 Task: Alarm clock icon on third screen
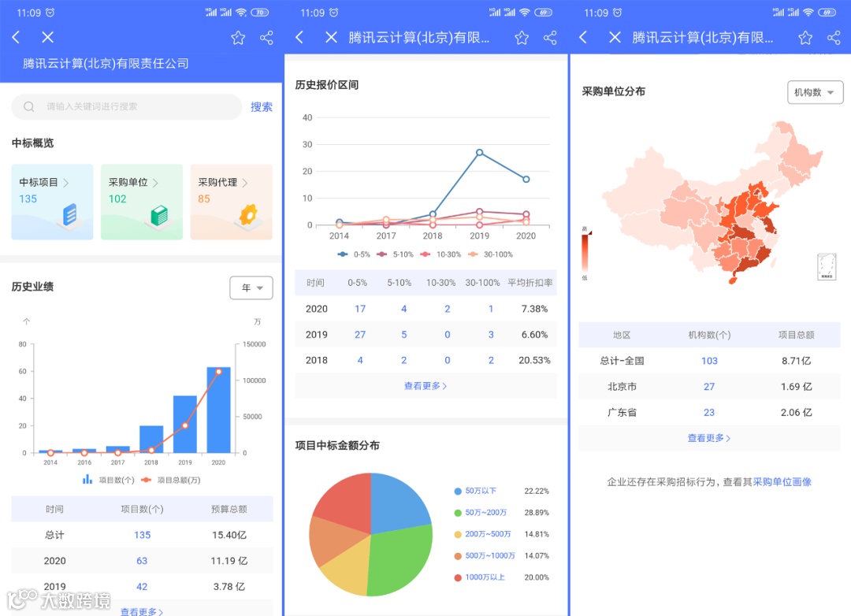[x=618, y=13]
